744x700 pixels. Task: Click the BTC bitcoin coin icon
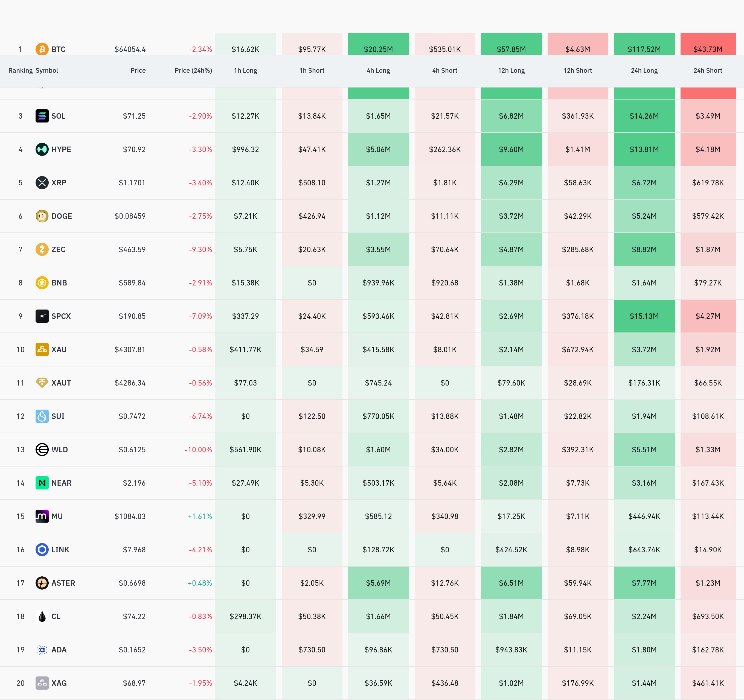point(42,49)
